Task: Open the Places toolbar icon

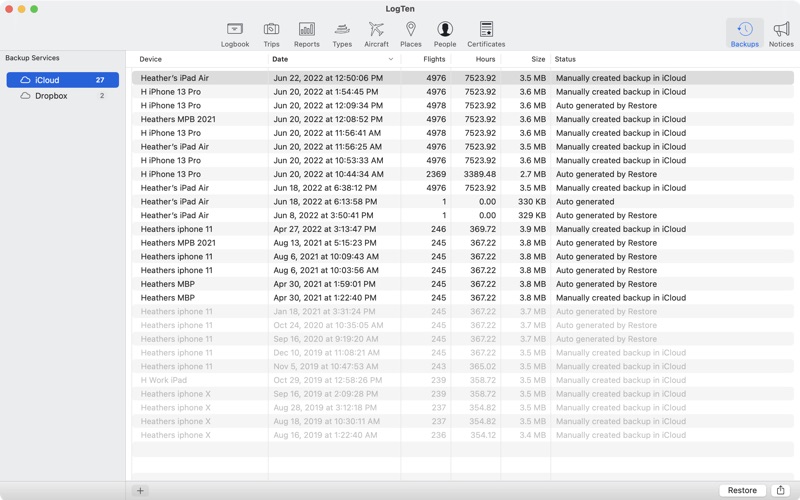Action: [x=411, y=35]
